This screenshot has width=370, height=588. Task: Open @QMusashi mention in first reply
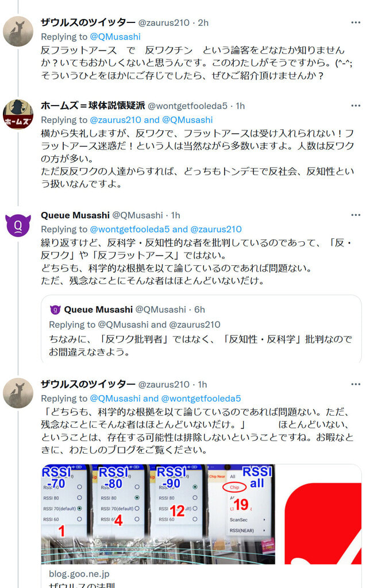click(115, 37)
